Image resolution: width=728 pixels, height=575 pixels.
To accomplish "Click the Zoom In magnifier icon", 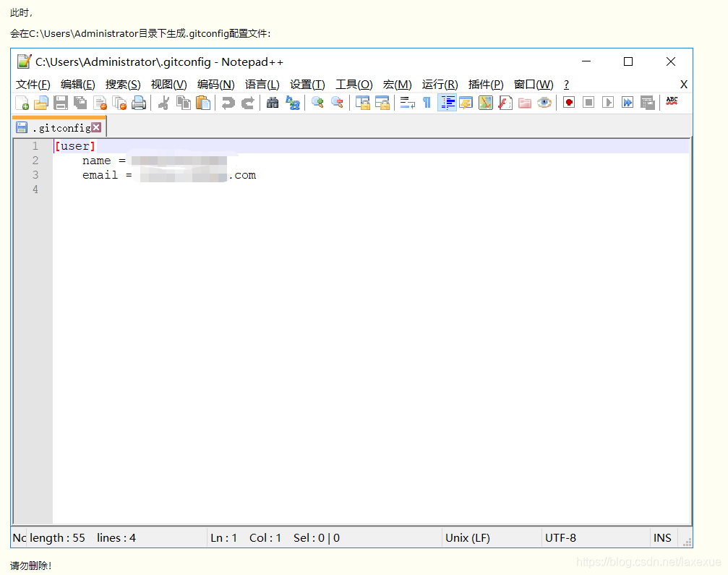I will 317,103.
